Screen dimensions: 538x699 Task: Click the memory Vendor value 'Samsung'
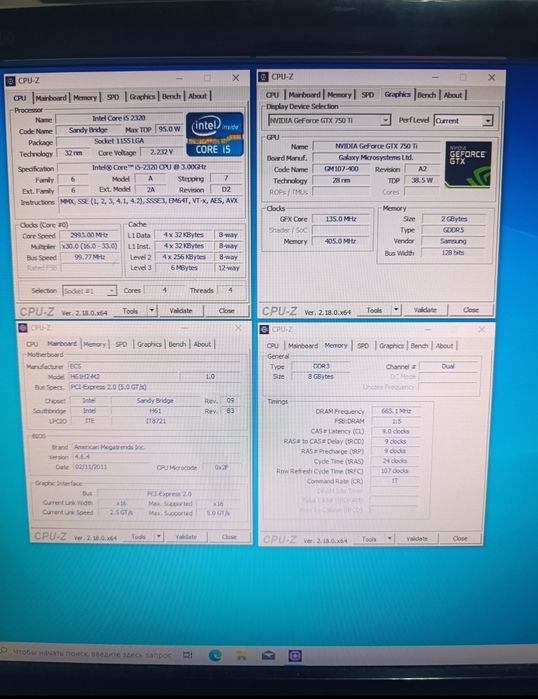point(453,241)
